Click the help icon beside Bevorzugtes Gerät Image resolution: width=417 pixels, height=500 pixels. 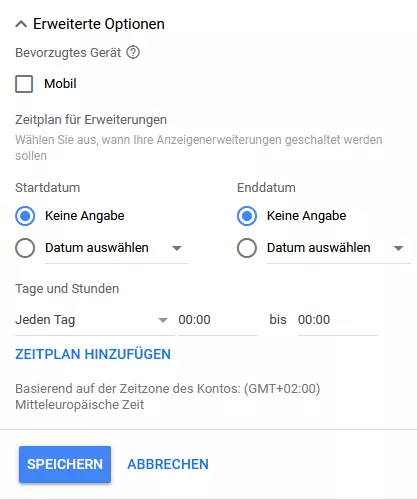click(x=133, y=53)
